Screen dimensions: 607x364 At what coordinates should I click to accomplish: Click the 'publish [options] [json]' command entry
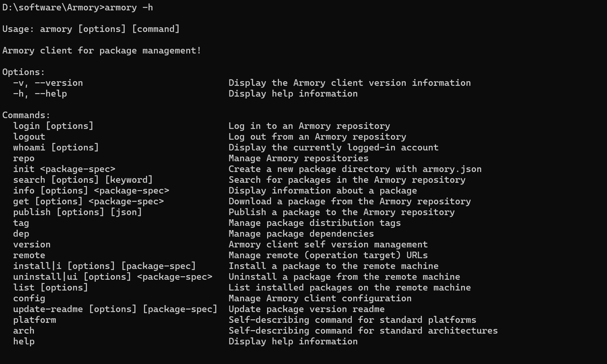(77, 212)
